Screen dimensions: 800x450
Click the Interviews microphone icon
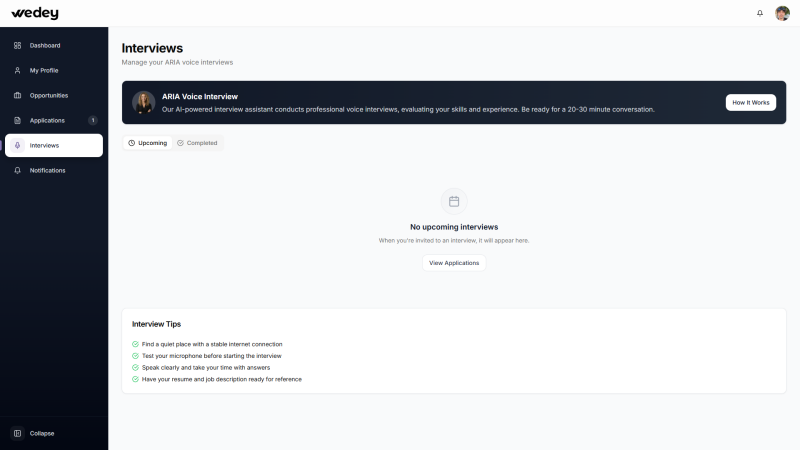click(x=17, y=145)
